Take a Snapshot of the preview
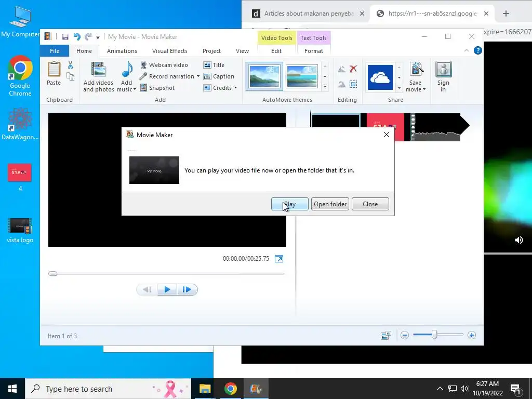532x399 pixels. click(157, 88)
